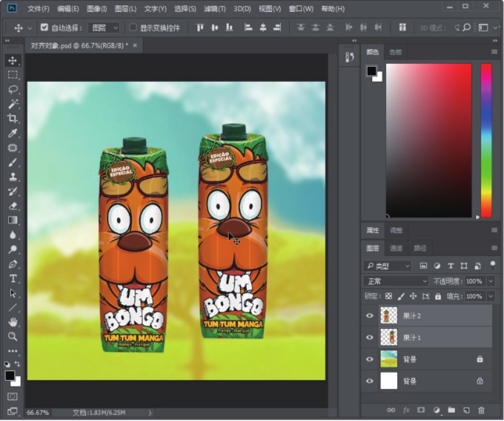504x421 pixels.
Task: Select the Type (T) tool in toolbox
Action: (x=13, y=279)
